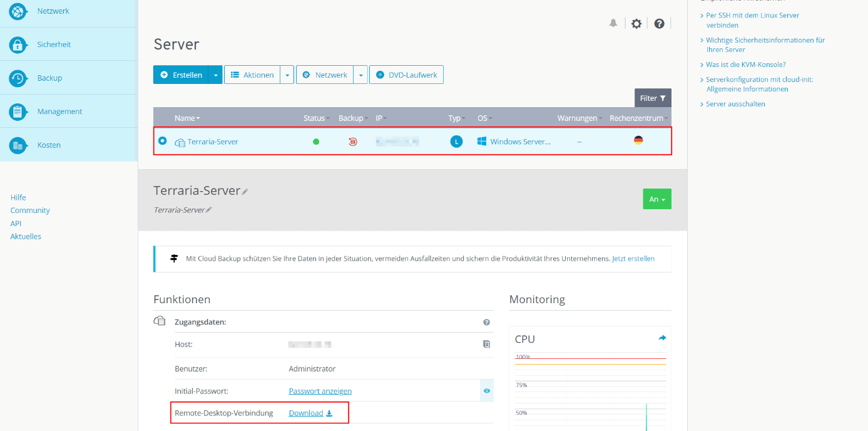The image size is (868, 431).
Task: Open the Community link
Action: coord(30,210)
